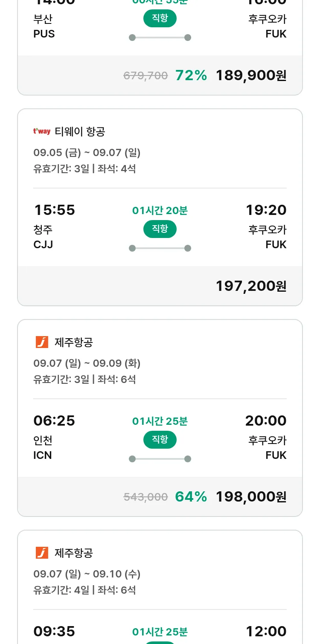Click the Jeju Air logo on bottom card

[42, 553]
